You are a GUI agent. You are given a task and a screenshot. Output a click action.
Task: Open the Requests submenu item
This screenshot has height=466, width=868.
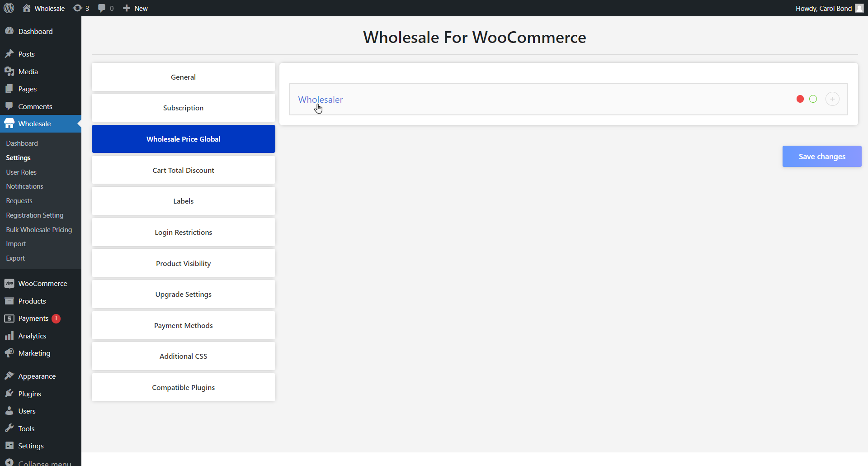pyautogui.click(x=19, y=201)
